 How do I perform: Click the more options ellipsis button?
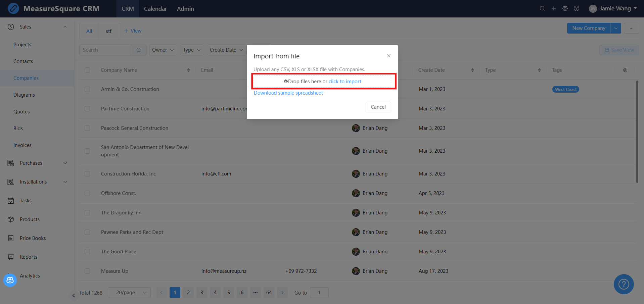632,28
